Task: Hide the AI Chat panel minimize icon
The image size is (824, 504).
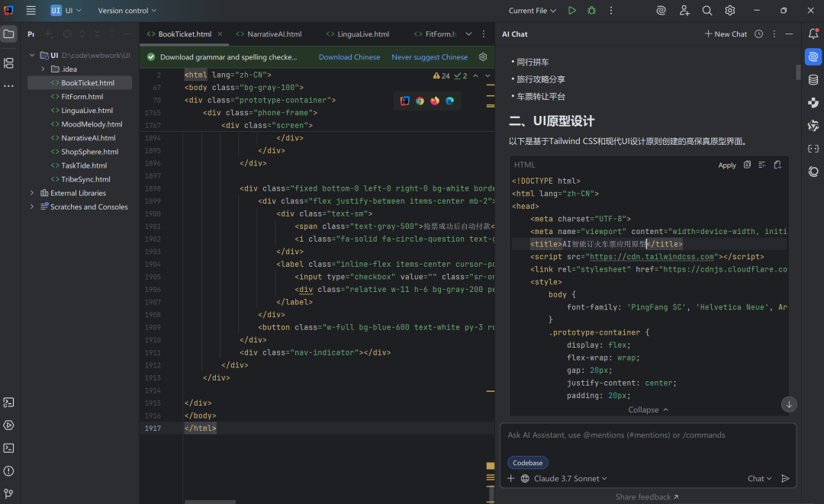Action: pos(789,34)
